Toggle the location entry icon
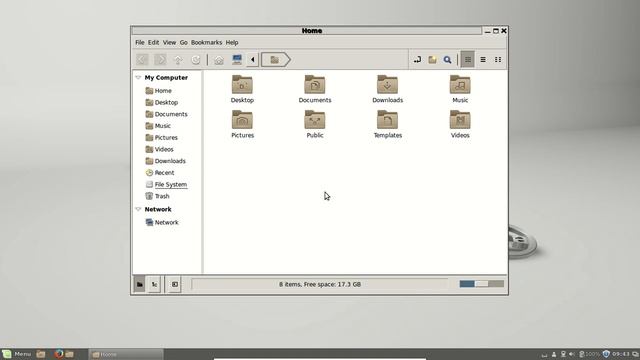640x360 pixels. [417, 60]
